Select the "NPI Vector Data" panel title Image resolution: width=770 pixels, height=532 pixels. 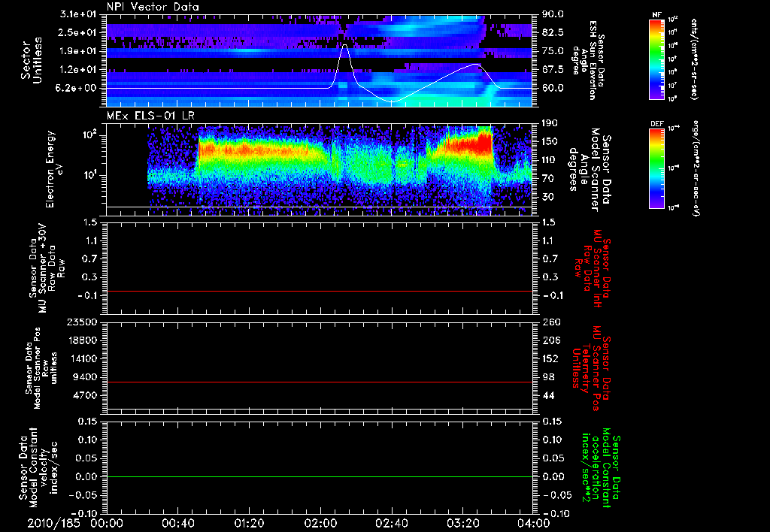(x=153, y=7)
